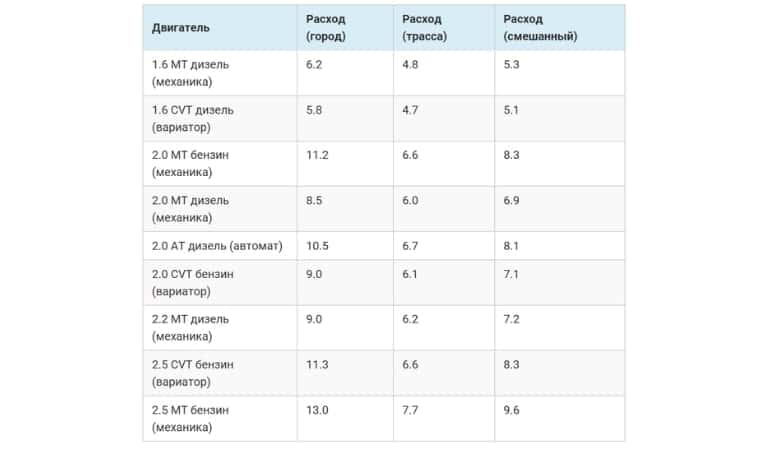The height and width of the screenshot is (450, 770).
Task: Click the highway value 7.7
Action: pyautogui.click(x=410, y=410)
